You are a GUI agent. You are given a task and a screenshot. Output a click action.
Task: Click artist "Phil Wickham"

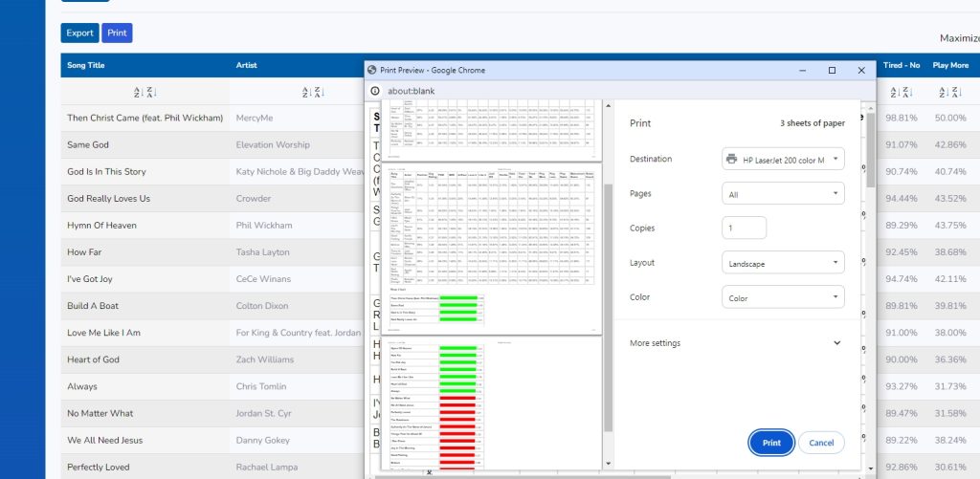264,225
